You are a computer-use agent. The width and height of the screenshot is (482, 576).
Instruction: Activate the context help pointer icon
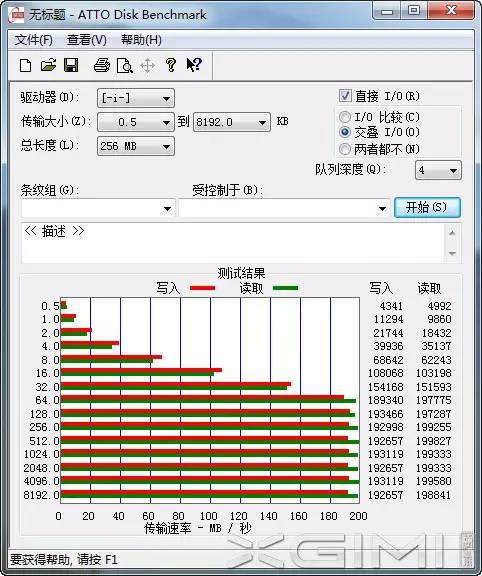click(x=194, y=65)
